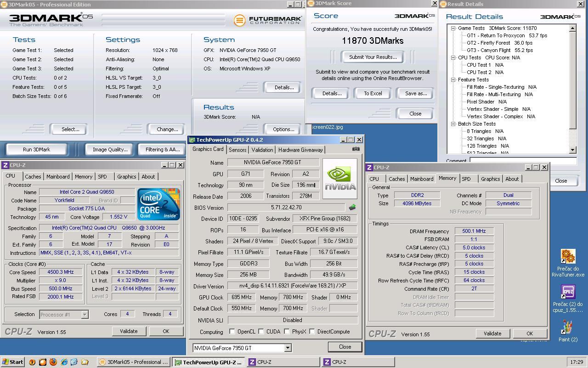Click the Result Details window title icon
The width and height of the screenshot is (588, 368).
444,4
